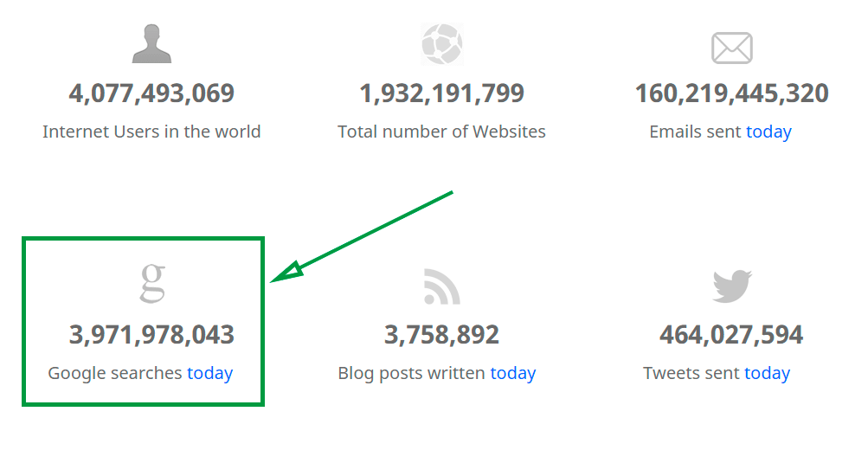Click the Google 'g' icon
Image resolution: width=868 pixels, height=450 pixels.
point(152,283)
